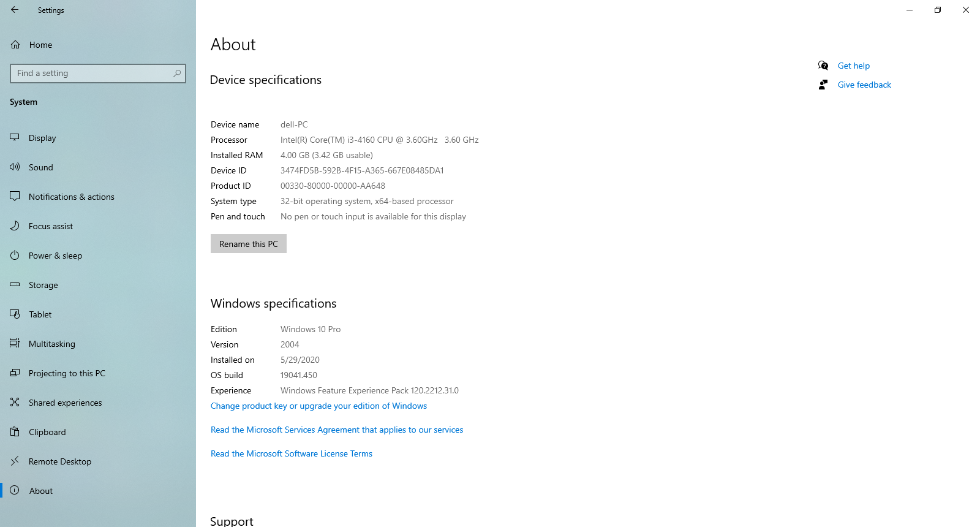Click the No pen or touch input text
980x527 pixels.
click(373, 216)
